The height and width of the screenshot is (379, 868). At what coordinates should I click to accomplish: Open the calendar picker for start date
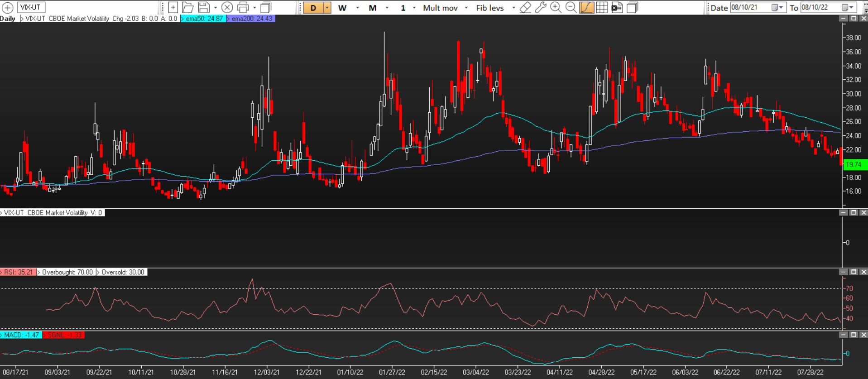coord(777,7)
